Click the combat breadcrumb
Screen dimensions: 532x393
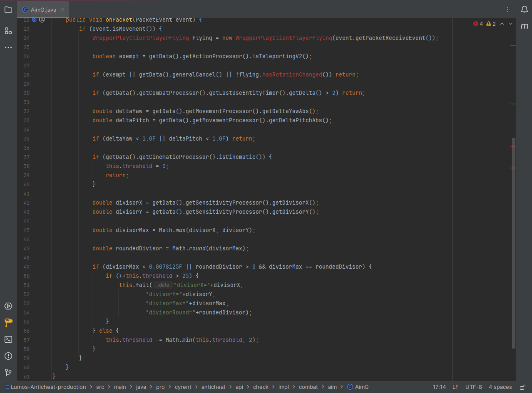[308, 387]
